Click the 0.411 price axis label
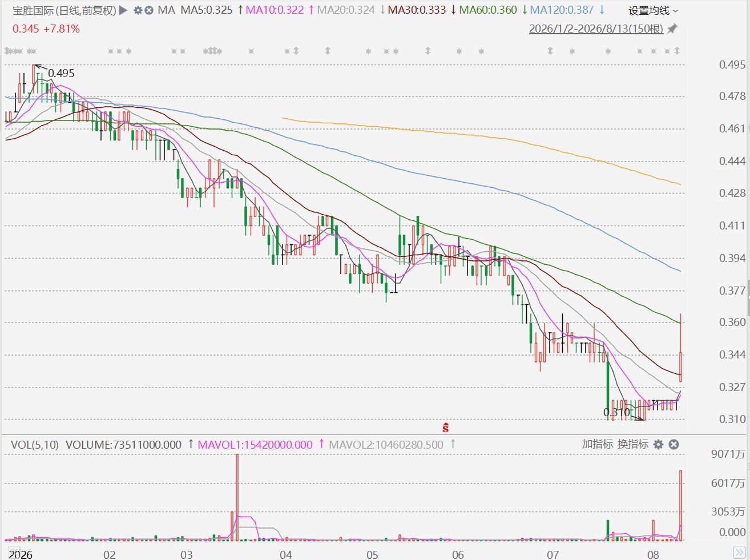Screen dimensions: 750x560 [x=732, y=225]
